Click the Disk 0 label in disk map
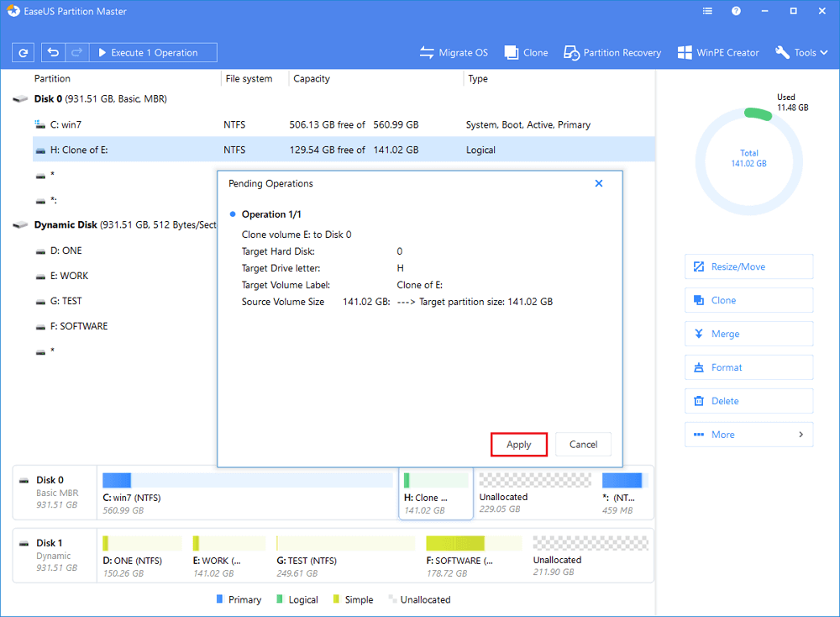Viewport: 840px width, 617px height. click(50, 480)
